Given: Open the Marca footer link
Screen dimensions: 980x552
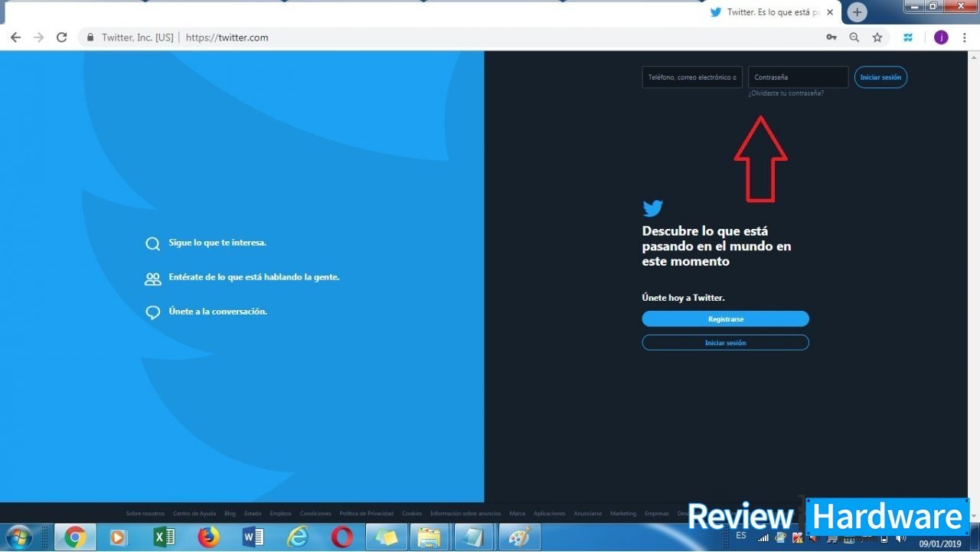Looking at the screenshot, I should click(x=517, y=514).
